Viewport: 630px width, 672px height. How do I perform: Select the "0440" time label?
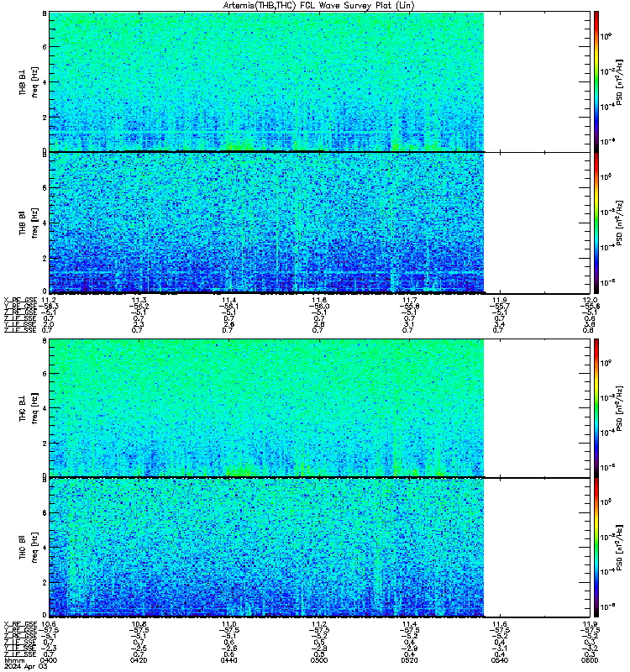coord(228,660)
